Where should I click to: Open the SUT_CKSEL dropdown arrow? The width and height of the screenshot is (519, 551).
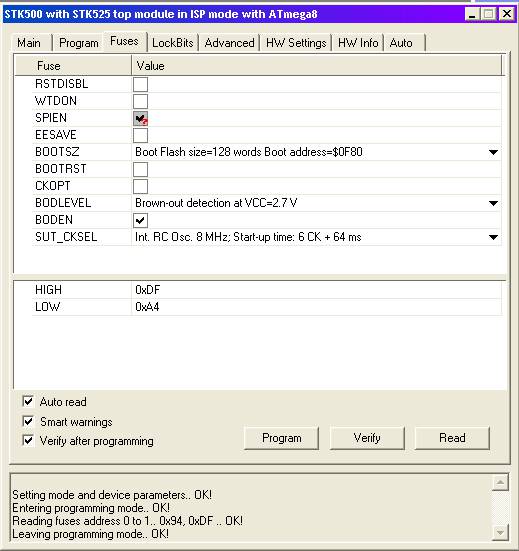pos(493,237)
